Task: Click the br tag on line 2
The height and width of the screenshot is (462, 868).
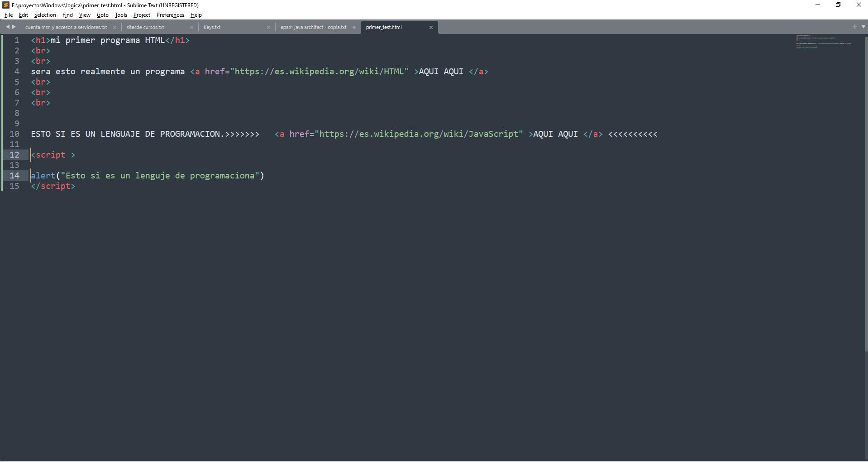Action: [41, 51]
